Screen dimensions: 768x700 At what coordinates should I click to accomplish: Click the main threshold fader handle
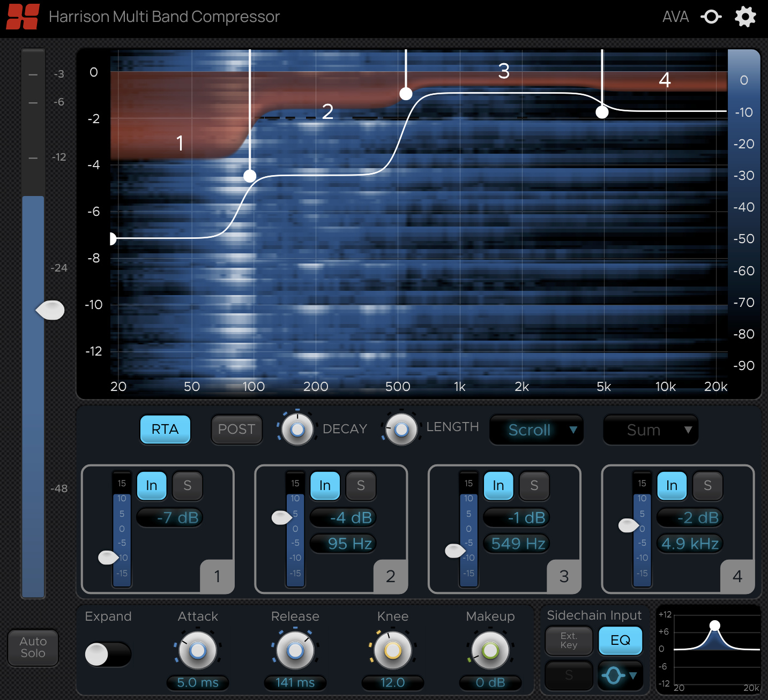50,310
